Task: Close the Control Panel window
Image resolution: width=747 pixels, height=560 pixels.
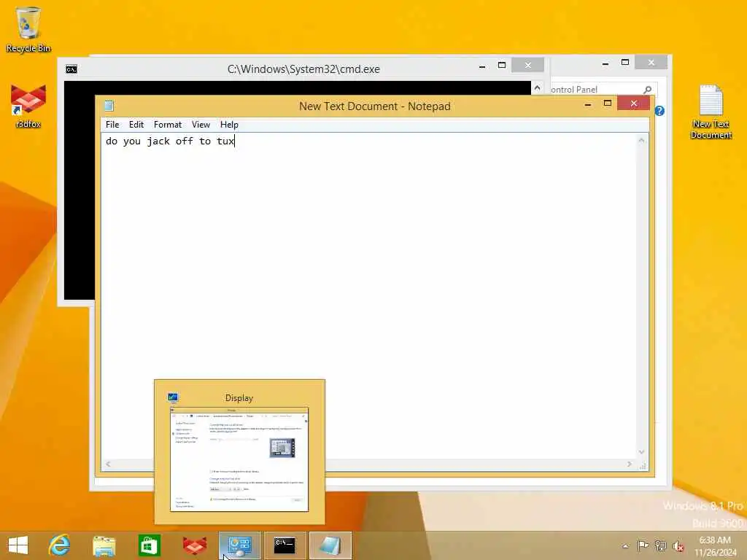Action: click(x=651, y=63)
